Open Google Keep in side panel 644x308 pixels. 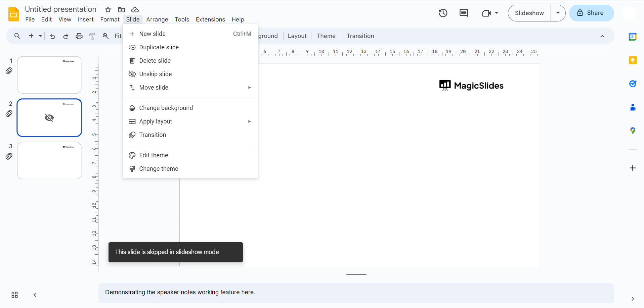tap(633, 60)
